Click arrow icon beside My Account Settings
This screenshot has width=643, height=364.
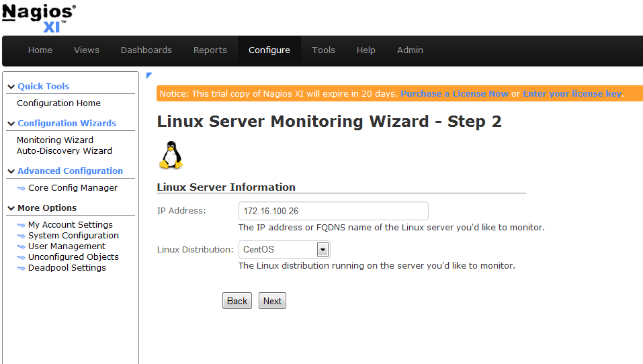tap(21, 225)
